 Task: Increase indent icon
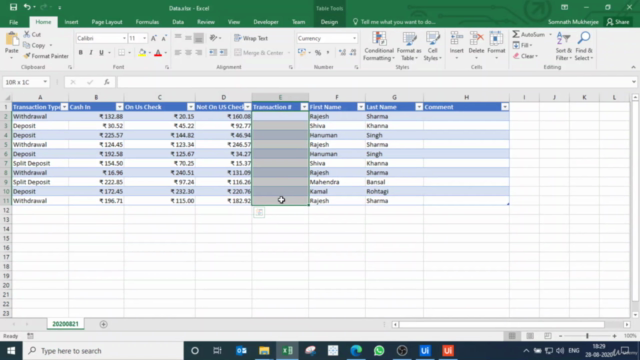pos(223,53)
